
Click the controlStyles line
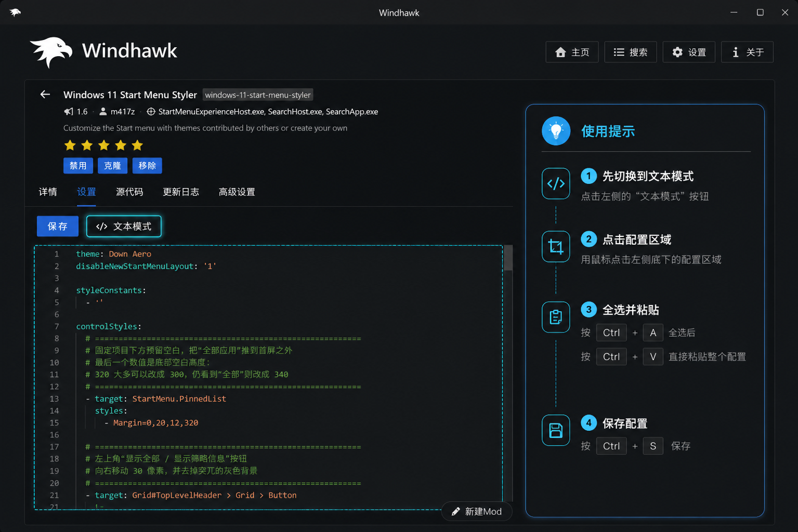109,326
